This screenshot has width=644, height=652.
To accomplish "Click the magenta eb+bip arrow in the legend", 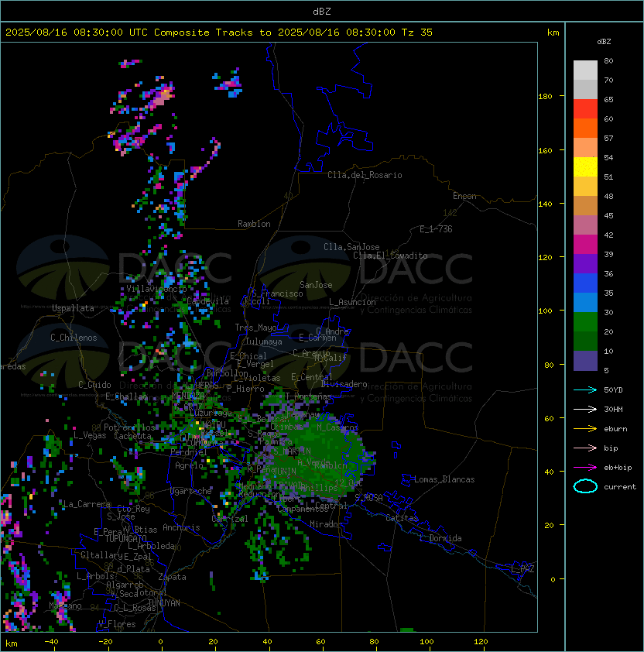I will tap(585, 468).
